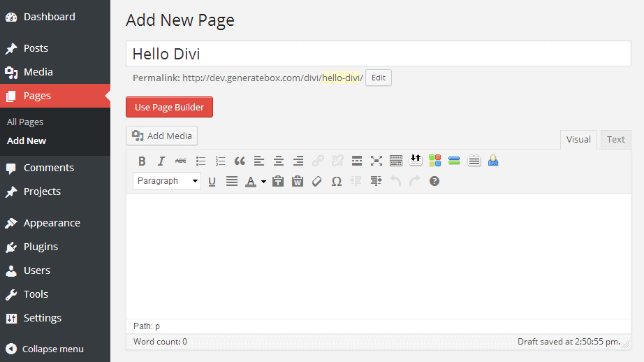Enter distraction-free fullscreen mode
Image resolution: width=644 pixels, height=362 pixels.
376,161
